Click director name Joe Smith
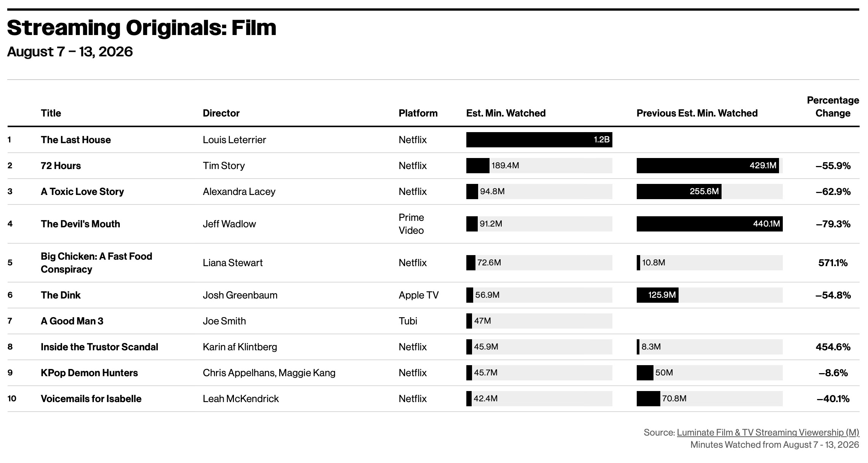 point(224,321)
